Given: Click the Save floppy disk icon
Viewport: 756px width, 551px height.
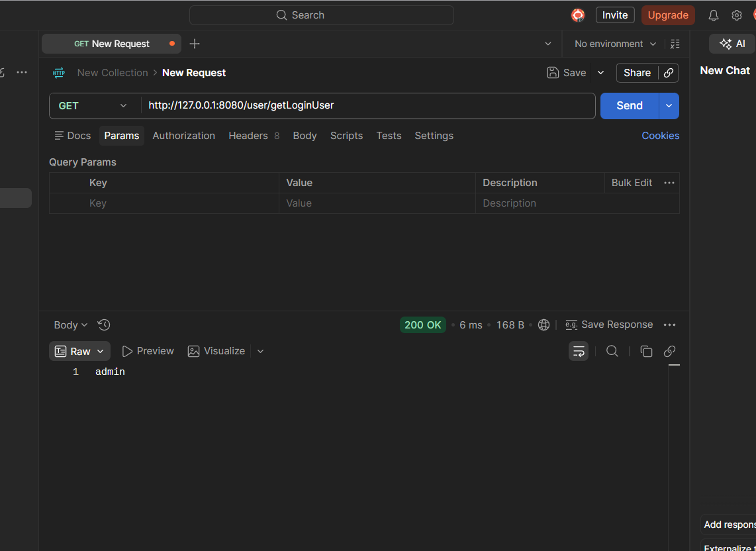Looking at the screenshot, I should coord(553,73).
